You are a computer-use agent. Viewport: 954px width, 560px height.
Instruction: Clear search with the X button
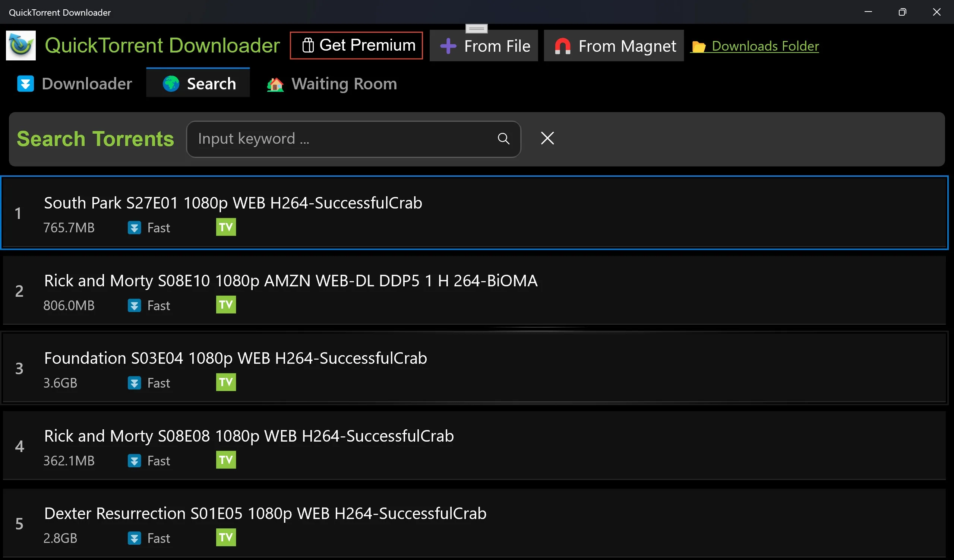coord(547,138)
